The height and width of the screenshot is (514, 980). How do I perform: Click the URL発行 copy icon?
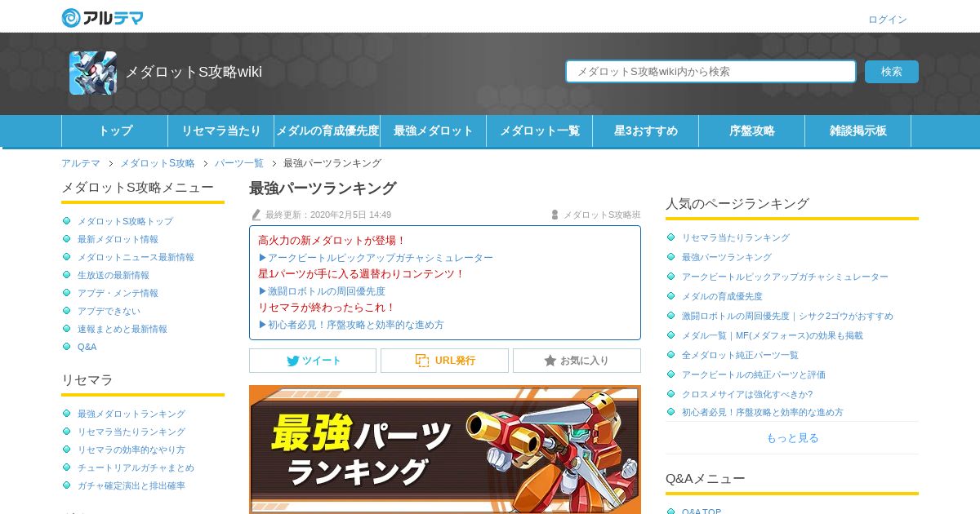[422, 361]
